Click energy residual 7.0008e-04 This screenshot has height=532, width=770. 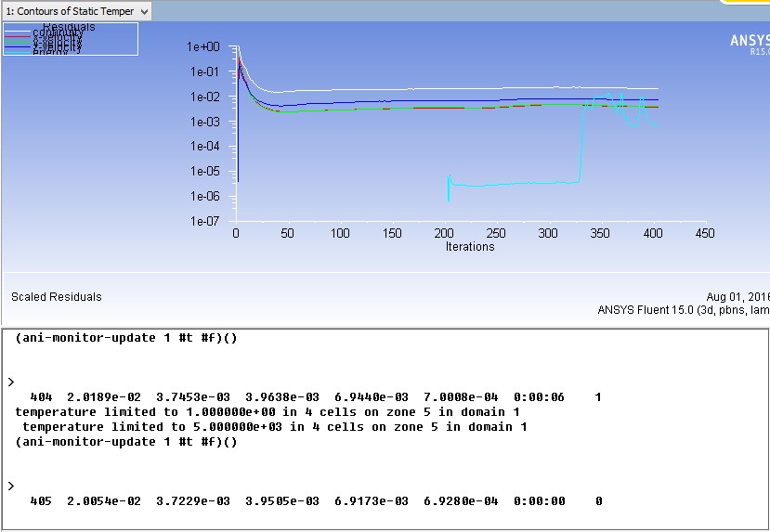pos(461,397)
